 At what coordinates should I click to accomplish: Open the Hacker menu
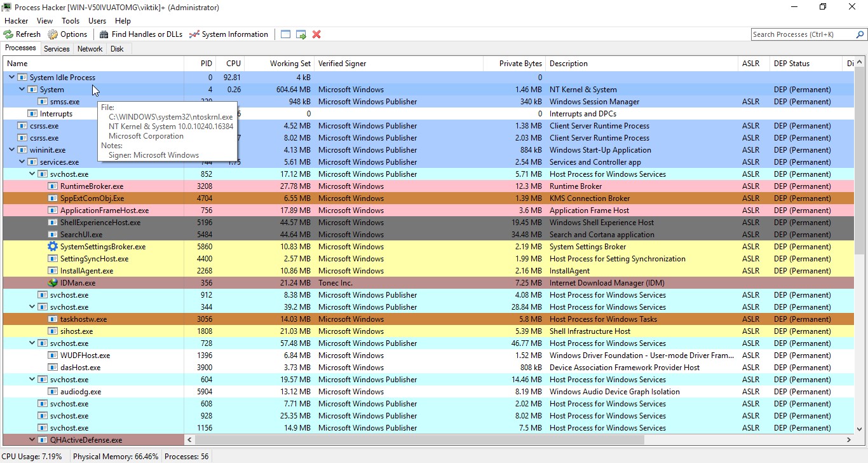click(16, 21)
